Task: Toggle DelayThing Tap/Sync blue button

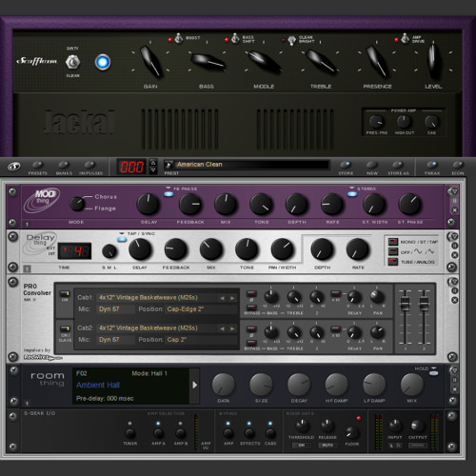Action: [122, 239]
